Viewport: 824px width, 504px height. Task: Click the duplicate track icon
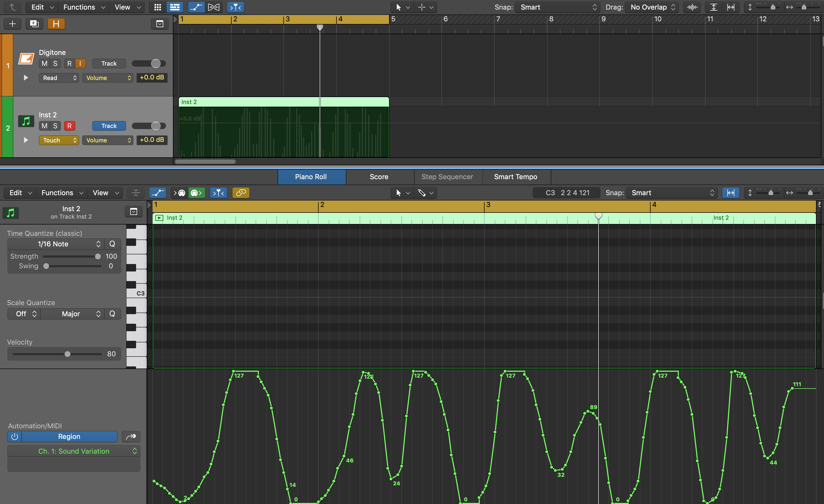[34, 24]
